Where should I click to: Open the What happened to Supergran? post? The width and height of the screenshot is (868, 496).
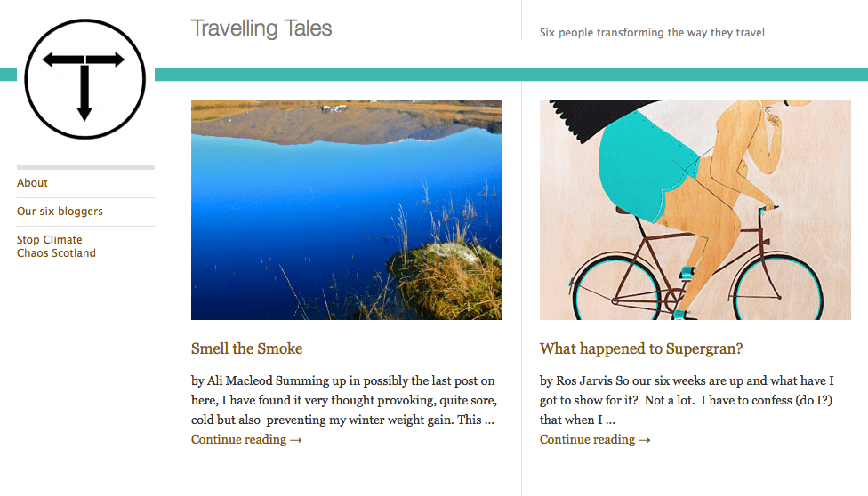pyautogui.click(x=641, y=348)
